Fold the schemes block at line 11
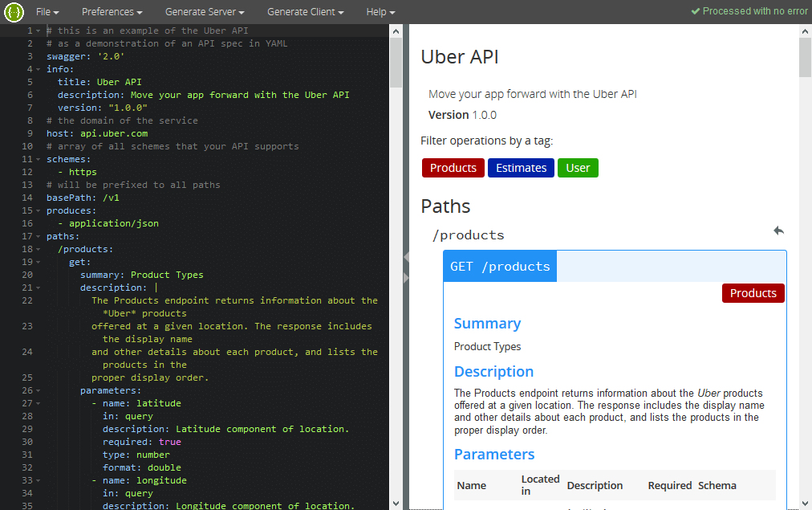 pyautogui.click(x=39, y=160)
